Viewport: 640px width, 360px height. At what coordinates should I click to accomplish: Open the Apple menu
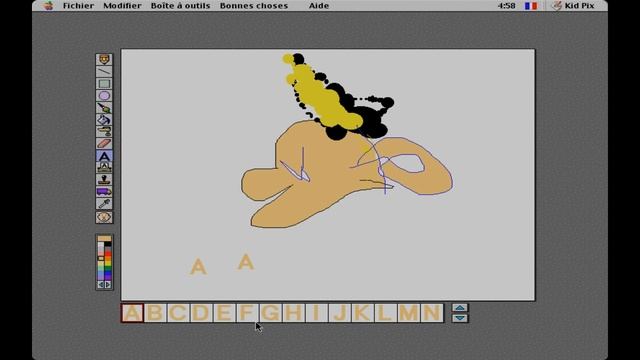click(x=49, y=6)
